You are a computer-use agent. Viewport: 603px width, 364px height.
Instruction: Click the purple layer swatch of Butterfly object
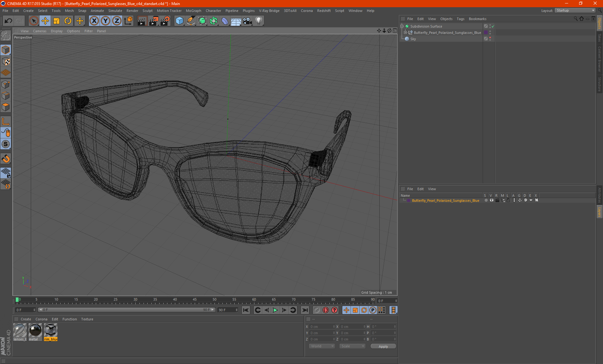point(486,33)
